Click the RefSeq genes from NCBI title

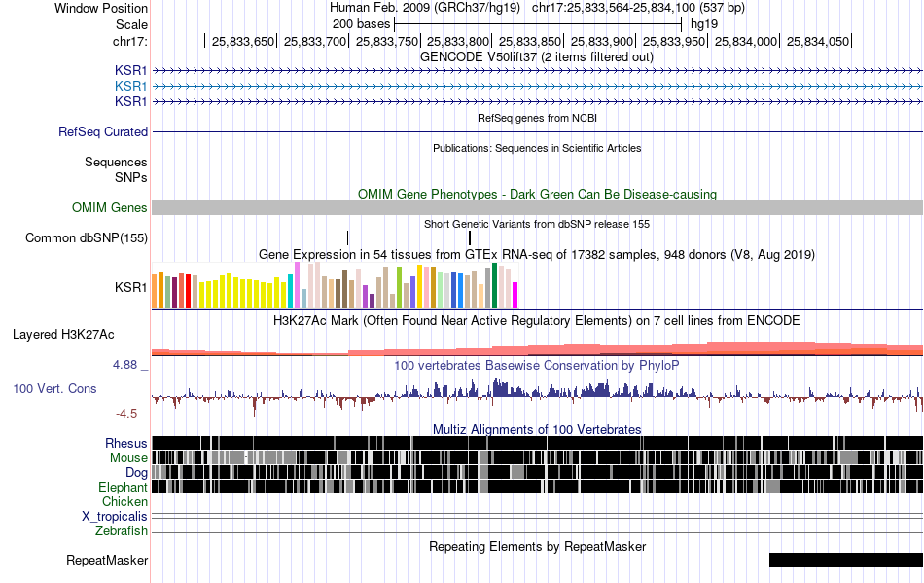538,118
